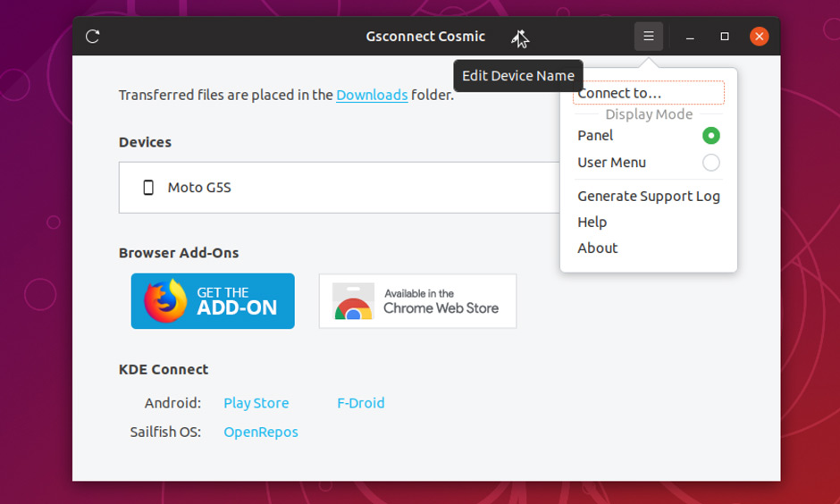
Task: Close the Gsconnect window
Action: click(x=759, y=37)
